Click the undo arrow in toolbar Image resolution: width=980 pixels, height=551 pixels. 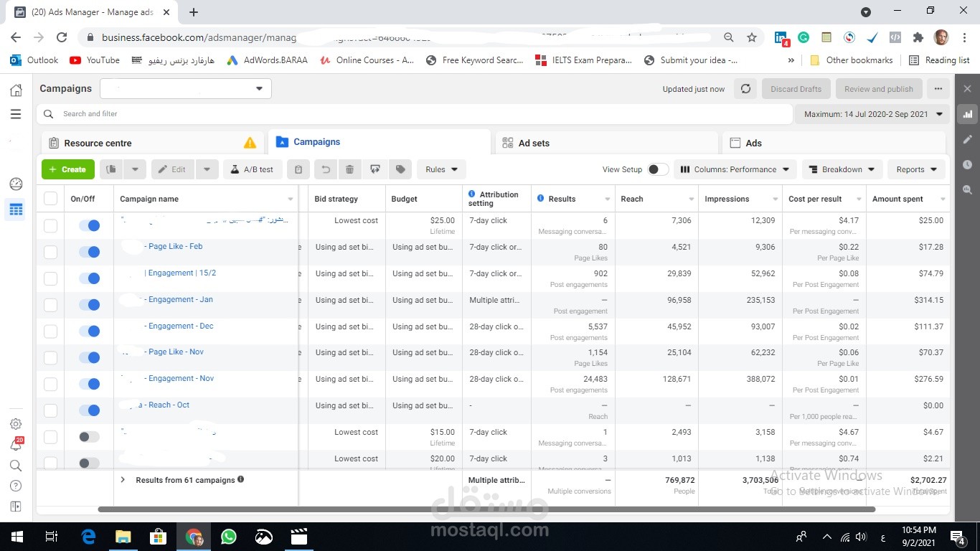tap(325, 169)
